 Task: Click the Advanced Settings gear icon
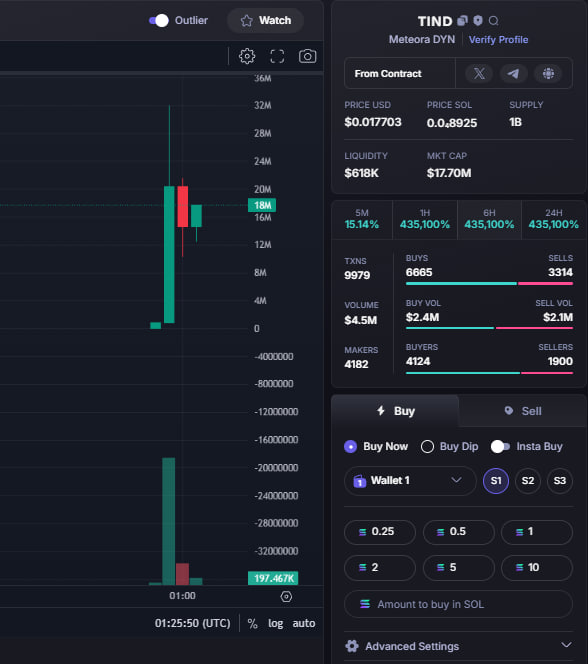tap(352, 646)
